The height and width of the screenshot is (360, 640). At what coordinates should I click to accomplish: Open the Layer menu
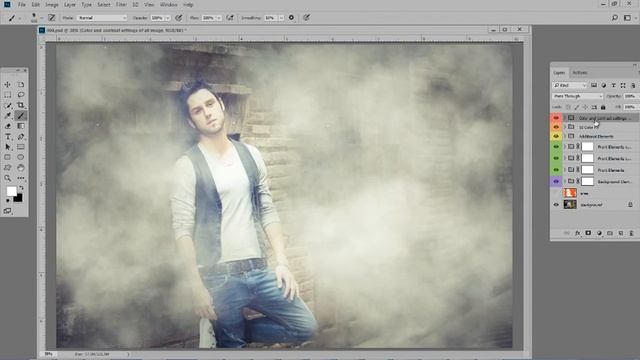(70, 4)
